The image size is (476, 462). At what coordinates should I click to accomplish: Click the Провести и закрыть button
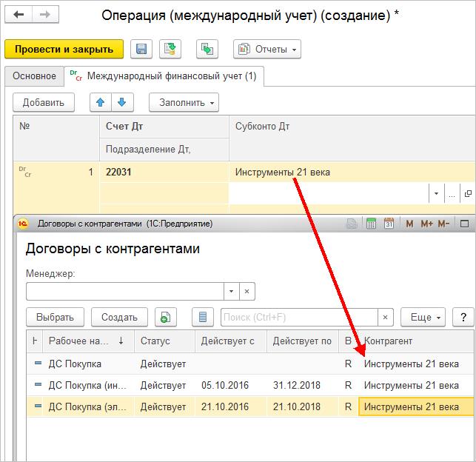[x=64, y=49]
